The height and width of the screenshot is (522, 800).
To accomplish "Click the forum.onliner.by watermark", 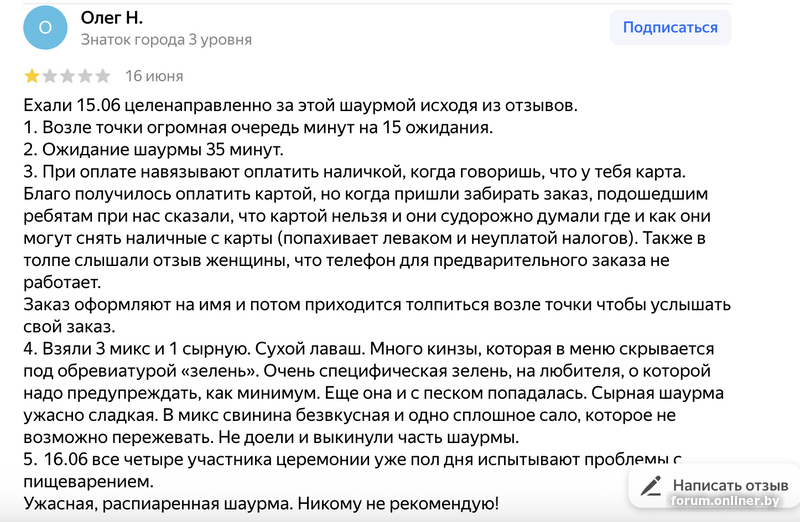I will pos(729,502).
